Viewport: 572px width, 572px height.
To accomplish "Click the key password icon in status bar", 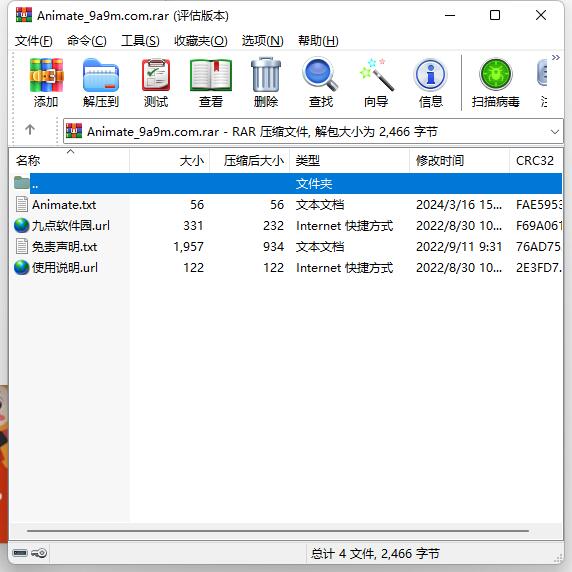I will coord(39,553).
